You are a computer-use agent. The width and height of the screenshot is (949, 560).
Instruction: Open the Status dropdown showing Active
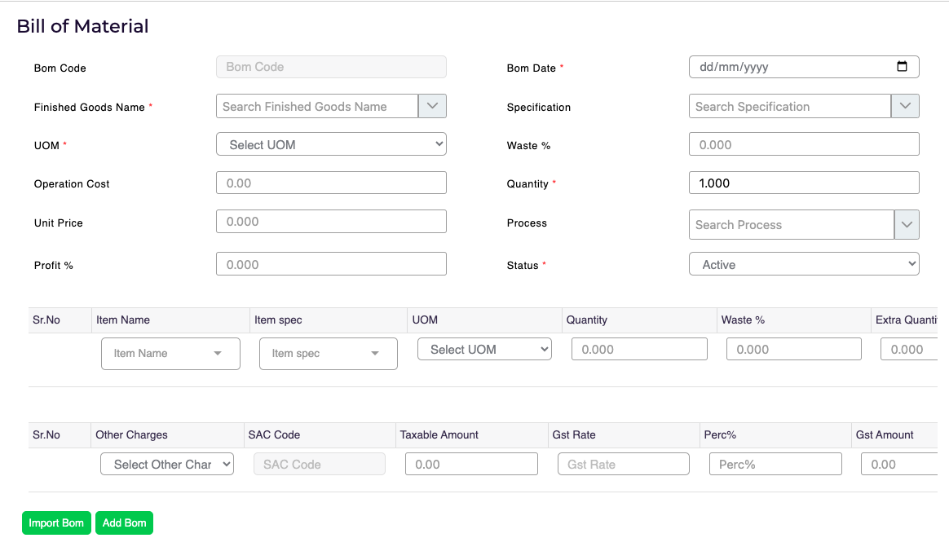[804, 264]
